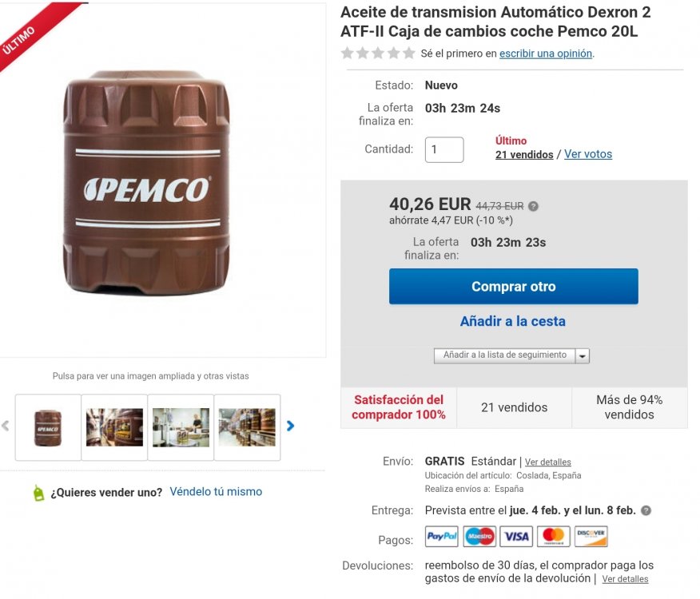Show previous thumbnails with left arrow
The image size is (700, 599).
(6, 426)
